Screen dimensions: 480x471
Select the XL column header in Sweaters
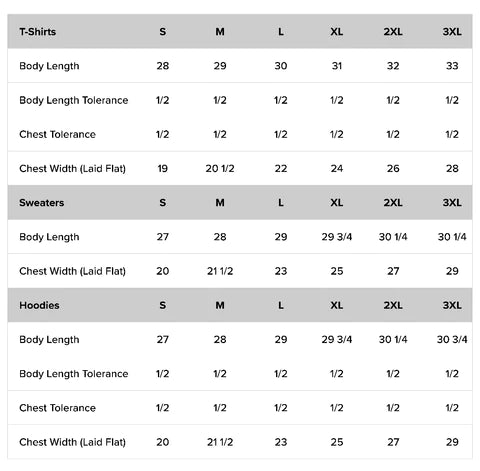337,203
